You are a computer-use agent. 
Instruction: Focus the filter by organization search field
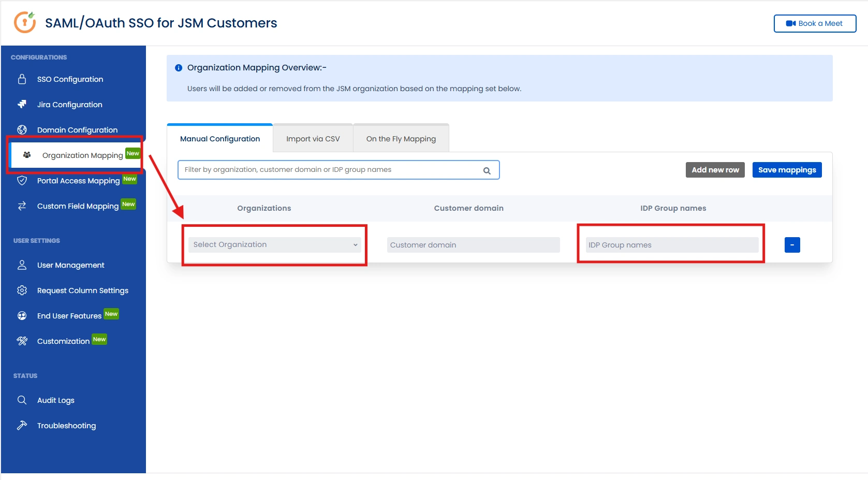tap(339, 170)
